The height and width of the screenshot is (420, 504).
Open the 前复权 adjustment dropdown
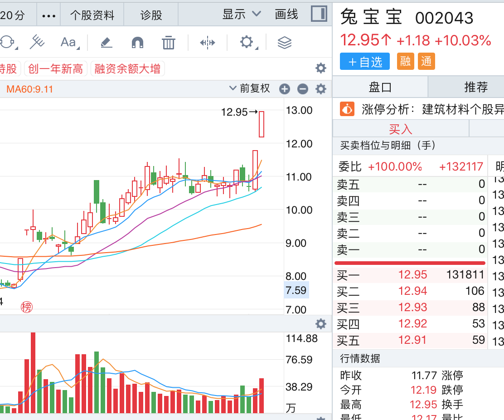(250, 88)
